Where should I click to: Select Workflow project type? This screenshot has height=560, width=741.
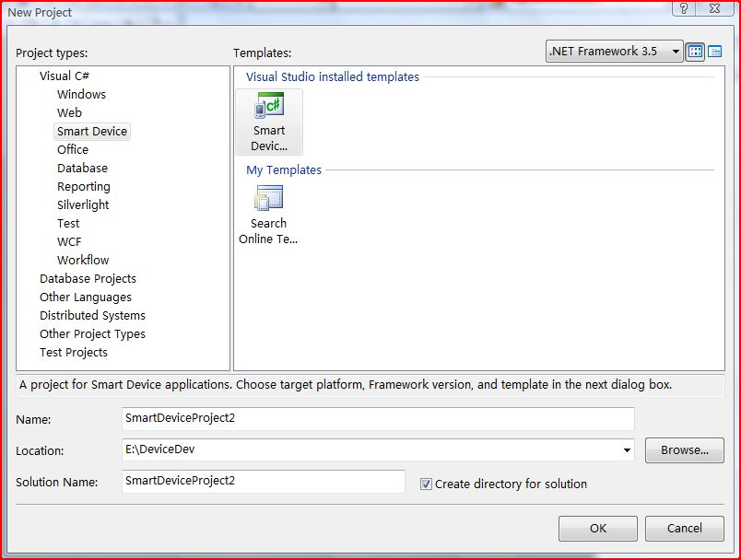click(x=83, y=260)
